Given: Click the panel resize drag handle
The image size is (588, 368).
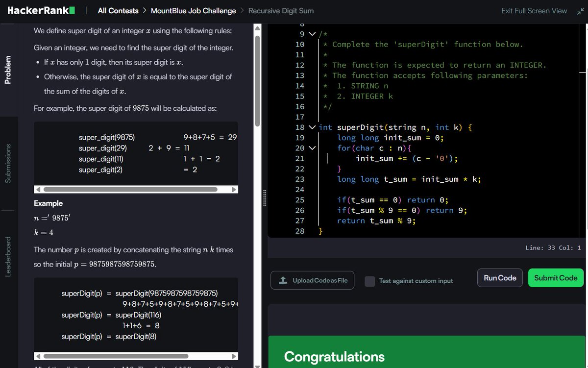Looking at the screenshot, I should [264, 197].
